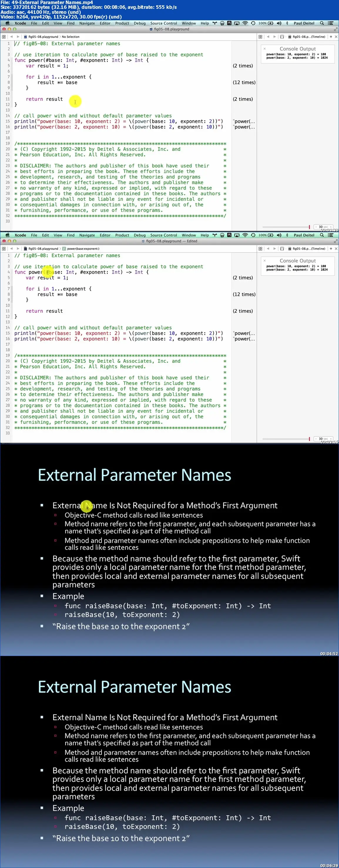Go forward in lower editor jump bar

click(x=18, y=249)
